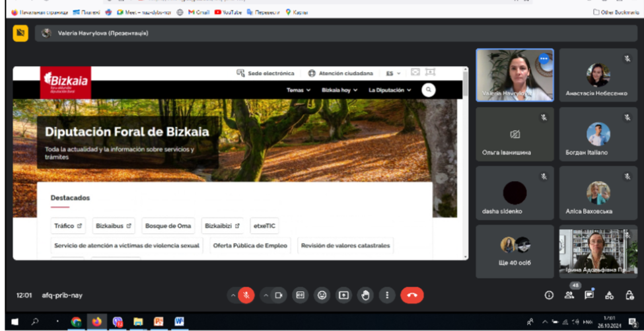Select Богдан Italiano participant tile
Image resolution: width=644 pixels, height=331 pixels.
click(x=598, y=134)
